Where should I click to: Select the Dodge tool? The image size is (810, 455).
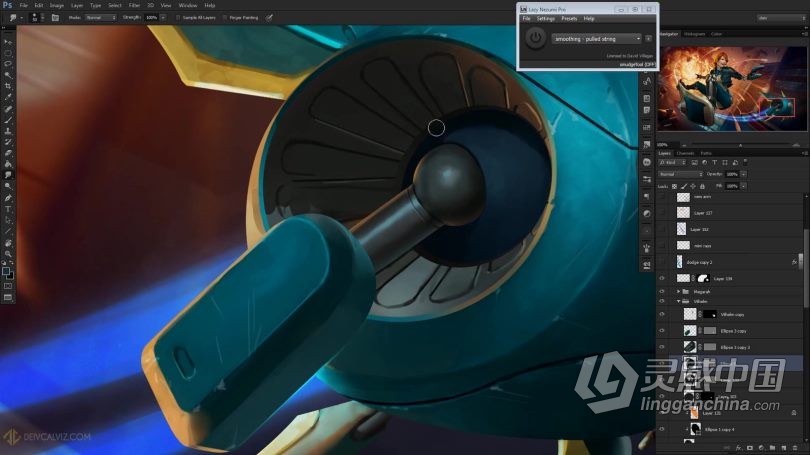tap(8, 186)
